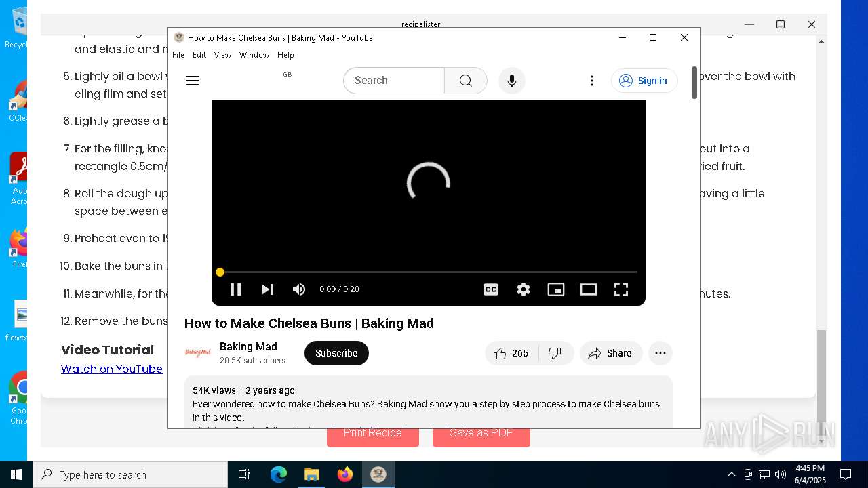Open Task View on the taskbar
Screen dimensions: 868x488
(244, 474)
